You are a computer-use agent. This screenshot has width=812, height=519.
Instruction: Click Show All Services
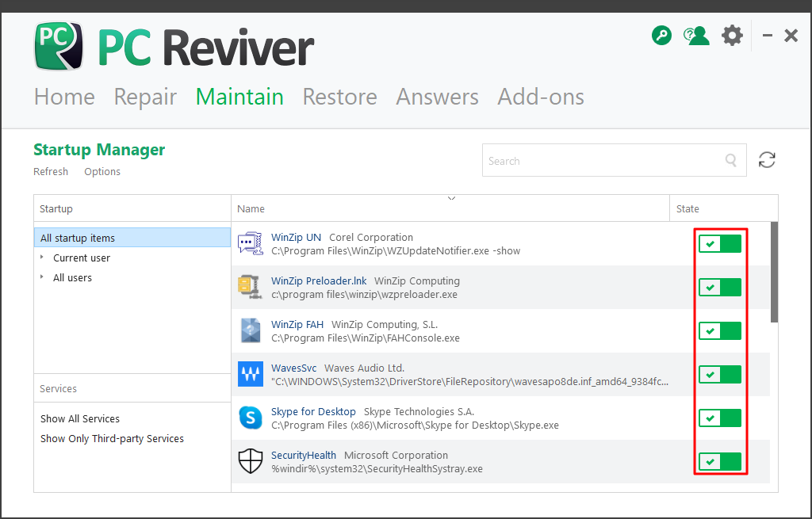[80, 418]
